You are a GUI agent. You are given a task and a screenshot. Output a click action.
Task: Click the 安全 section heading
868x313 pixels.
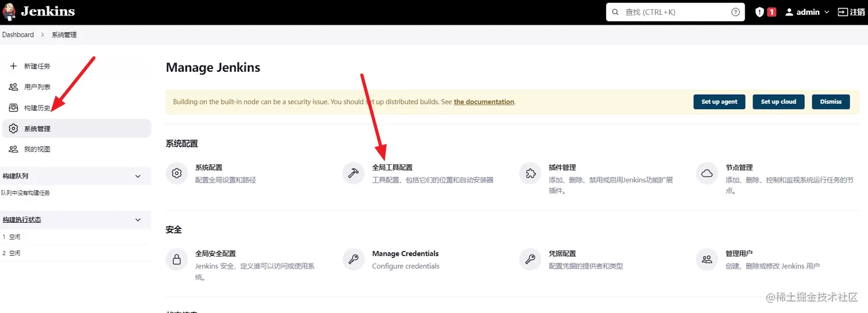point(173,230)
